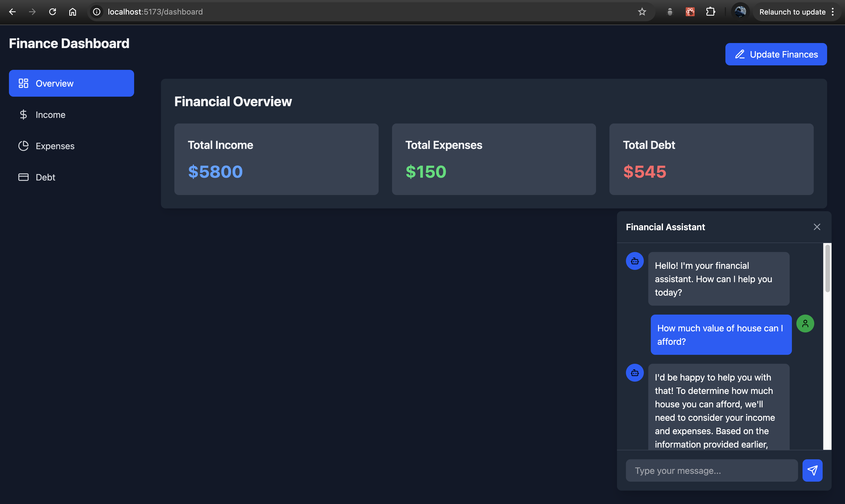Go back to the previous page
Screen dimensions: 845x504
tap(13, 12)
